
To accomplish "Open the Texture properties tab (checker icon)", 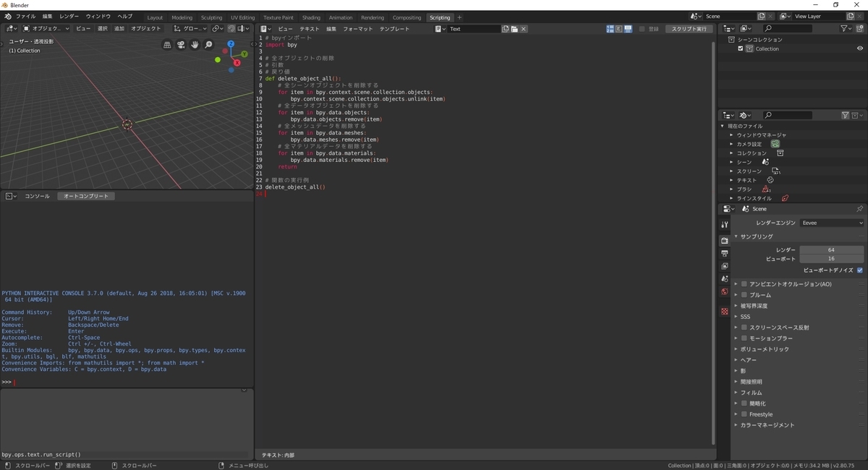I will (724, 311).
